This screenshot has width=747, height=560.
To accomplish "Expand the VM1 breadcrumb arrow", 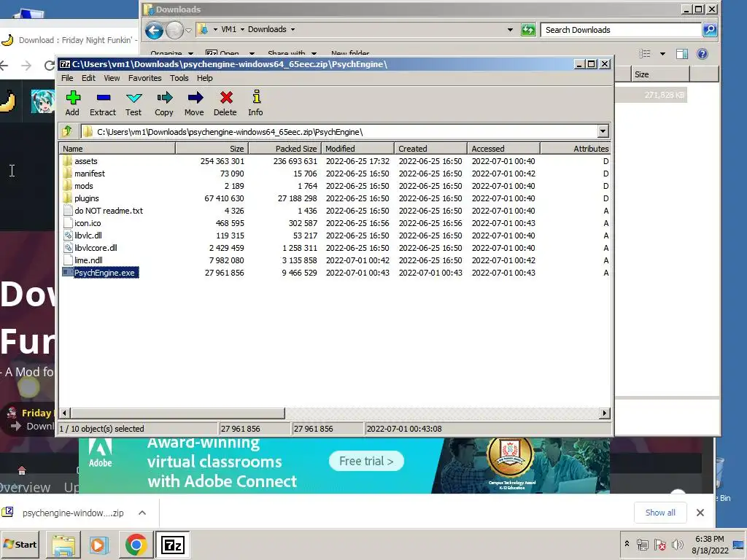I will pos(242,29).
